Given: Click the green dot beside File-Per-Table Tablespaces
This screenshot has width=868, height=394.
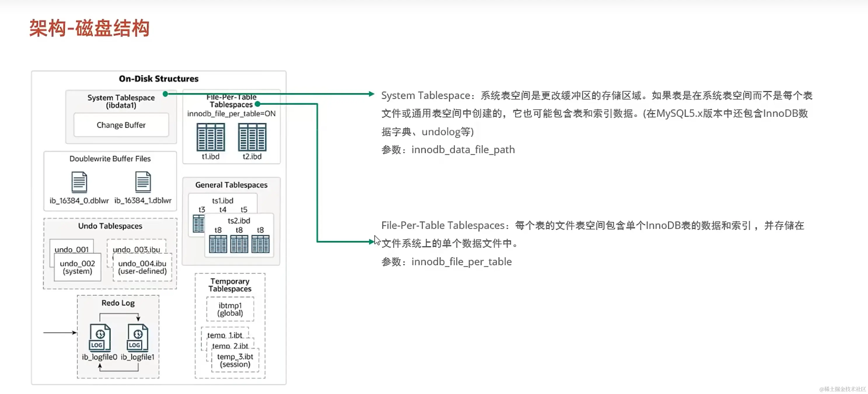Looking at the screenshot, I should (x=257, y=104).
